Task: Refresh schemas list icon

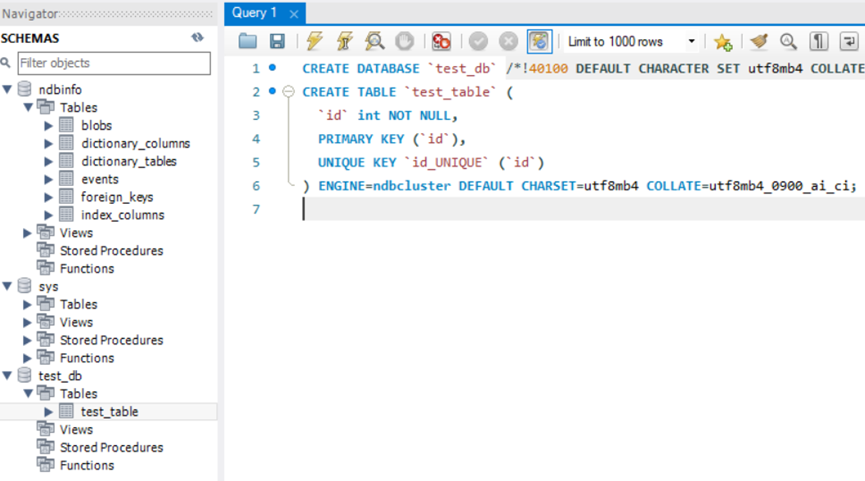Action: [x=197, y=38]
